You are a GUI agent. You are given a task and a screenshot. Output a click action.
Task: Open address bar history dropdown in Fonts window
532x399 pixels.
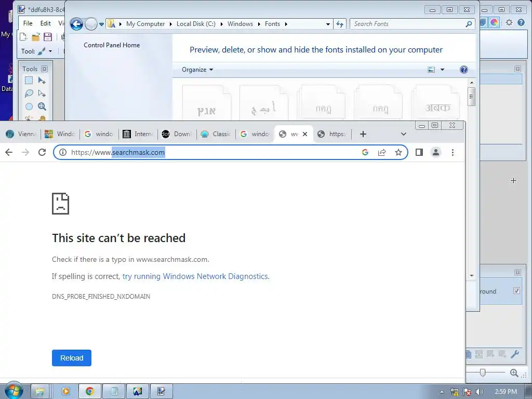point(328,24)
